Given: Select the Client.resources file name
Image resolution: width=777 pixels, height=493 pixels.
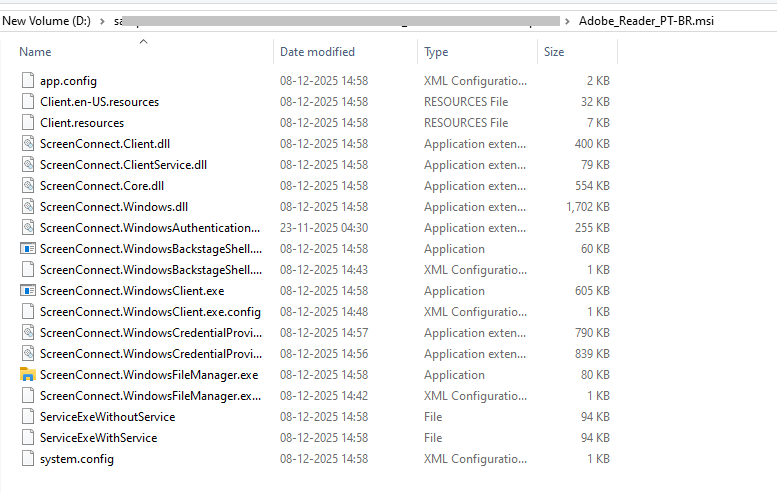Looking at the screenshot, I should pos(82,122).
